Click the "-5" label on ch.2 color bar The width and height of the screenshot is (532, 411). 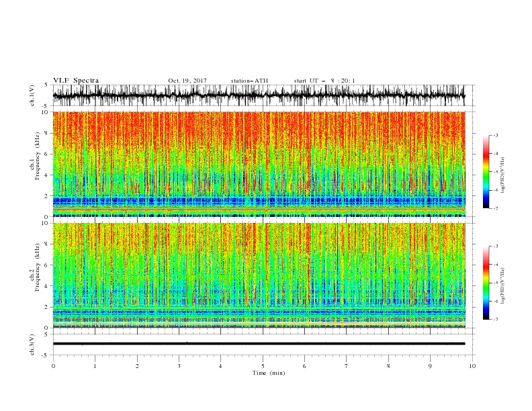point(496,283)
